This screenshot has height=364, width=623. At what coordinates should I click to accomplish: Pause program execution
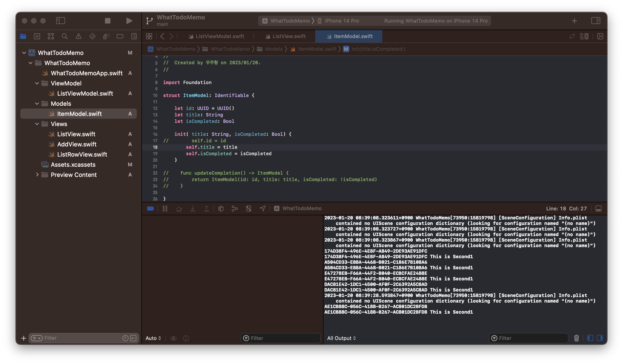165,209
